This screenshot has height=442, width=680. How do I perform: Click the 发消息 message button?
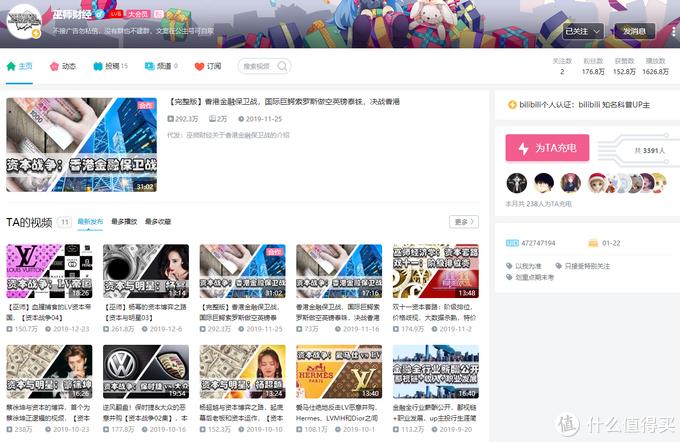[634, 31]
